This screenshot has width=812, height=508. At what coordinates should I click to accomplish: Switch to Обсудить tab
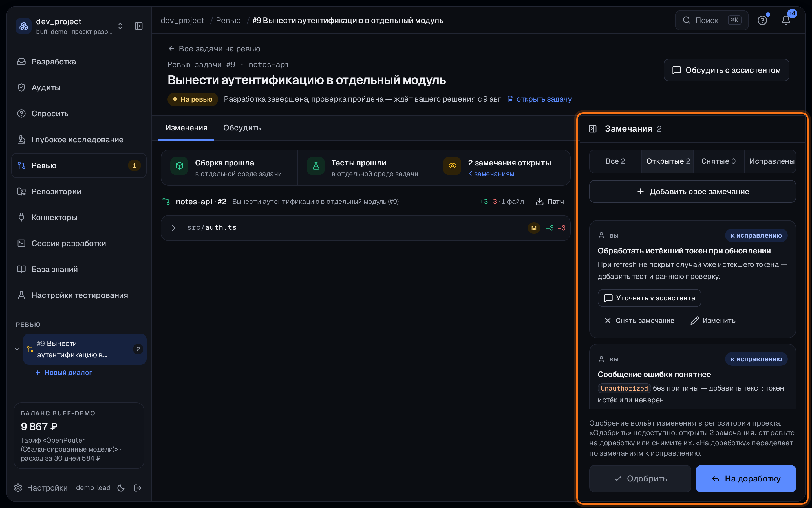pyautogui.click(x=242, y=128)
